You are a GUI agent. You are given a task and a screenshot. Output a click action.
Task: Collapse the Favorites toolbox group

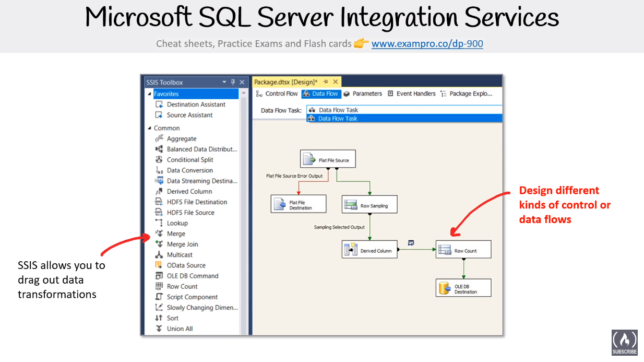point(150,94)
